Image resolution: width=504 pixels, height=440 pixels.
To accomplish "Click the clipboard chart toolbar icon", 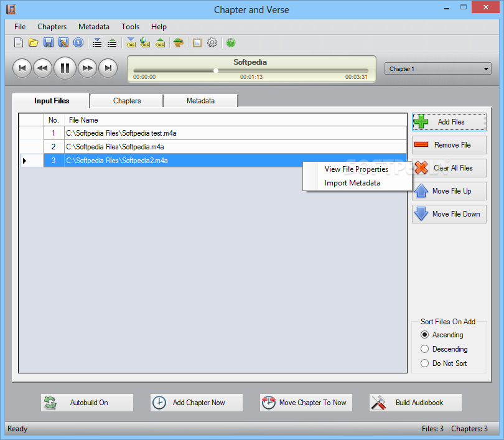I will coord(197,42).
